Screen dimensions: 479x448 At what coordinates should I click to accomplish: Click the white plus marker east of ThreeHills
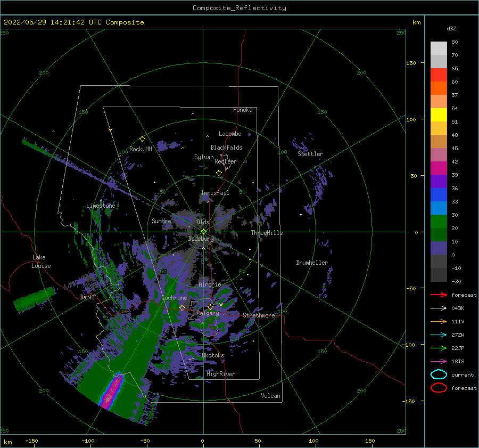301,214
